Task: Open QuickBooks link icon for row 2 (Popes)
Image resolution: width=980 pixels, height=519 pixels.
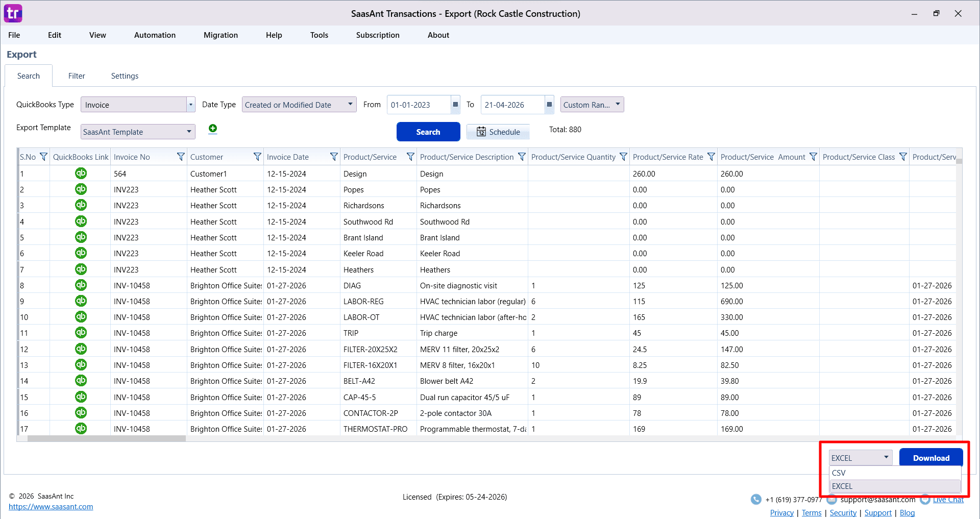Action: click(81, 189)
